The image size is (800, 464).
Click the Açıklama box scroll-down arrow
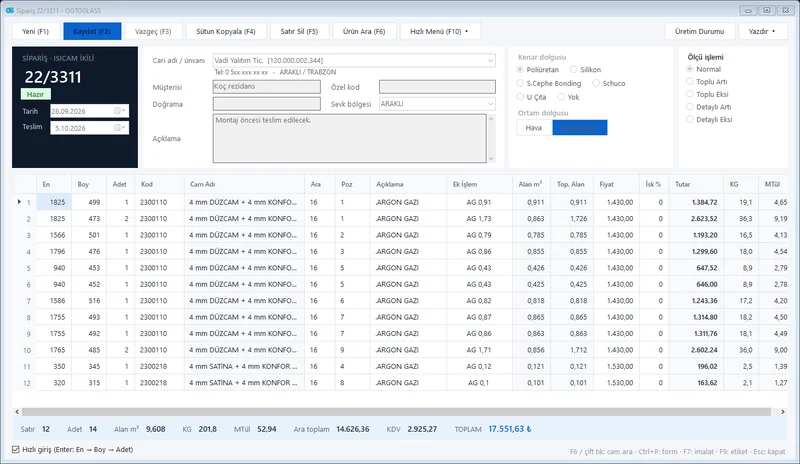tap(491, 159)
